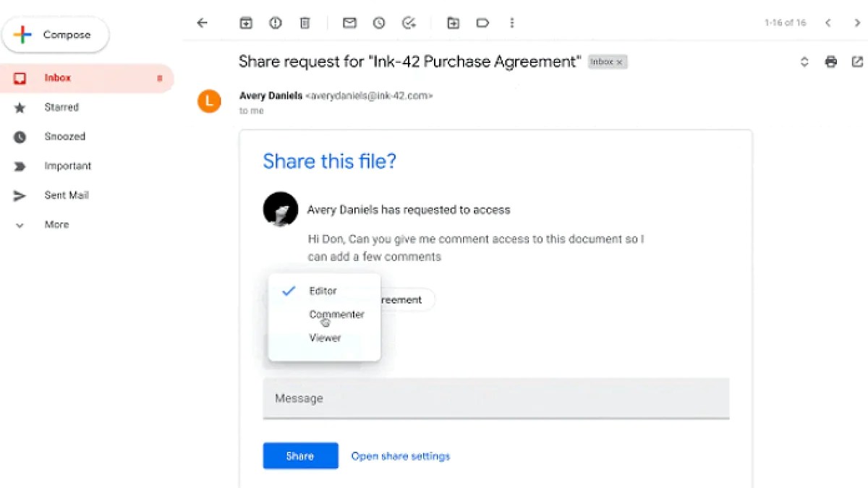The image size is (868, 488).
Task: Snooze this email with the clock icon
Action: 378,22
